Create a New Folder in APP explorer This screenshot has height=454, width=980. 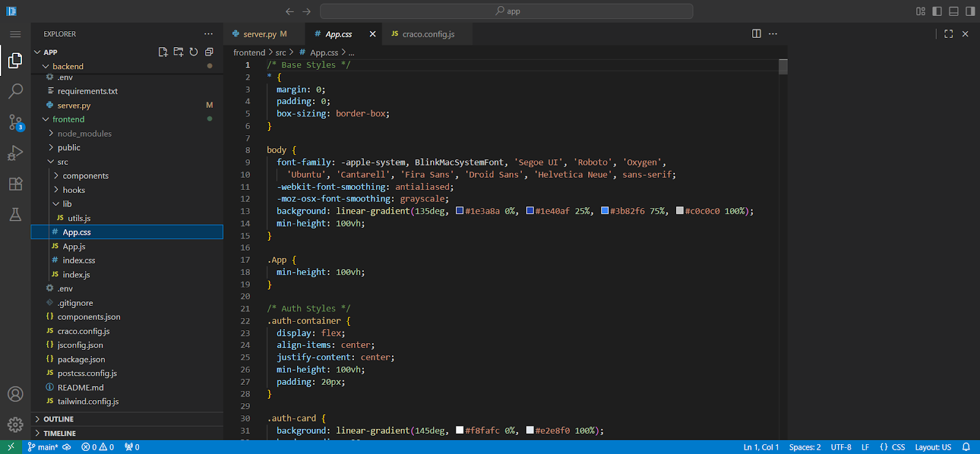click(x=178, y=52)
